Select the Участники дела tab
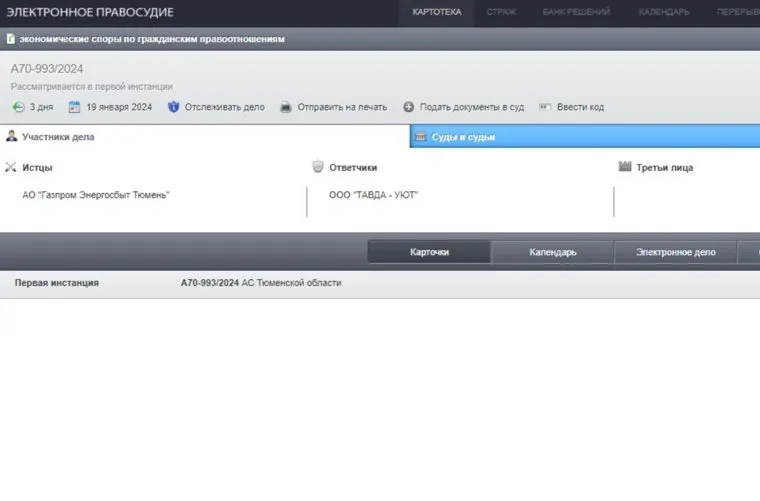The image size is (760, 501). pos(58,137)
